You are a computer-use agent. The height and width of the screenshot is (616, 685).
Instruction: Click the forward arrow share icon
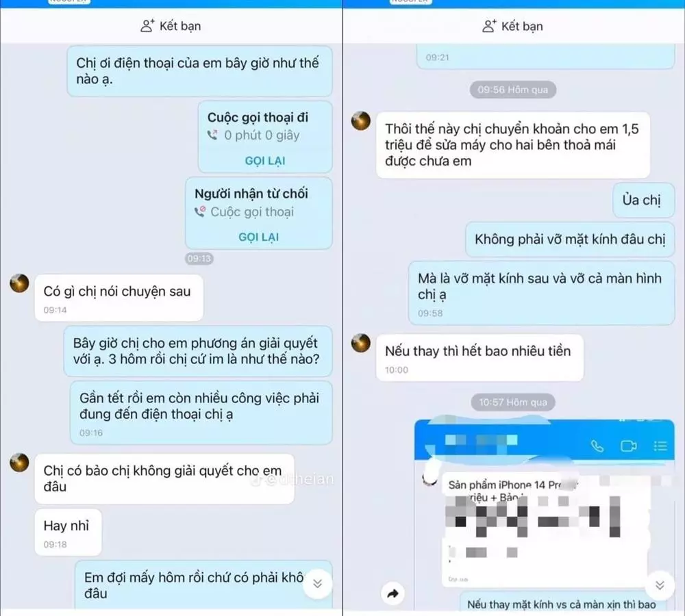point(393,593)
